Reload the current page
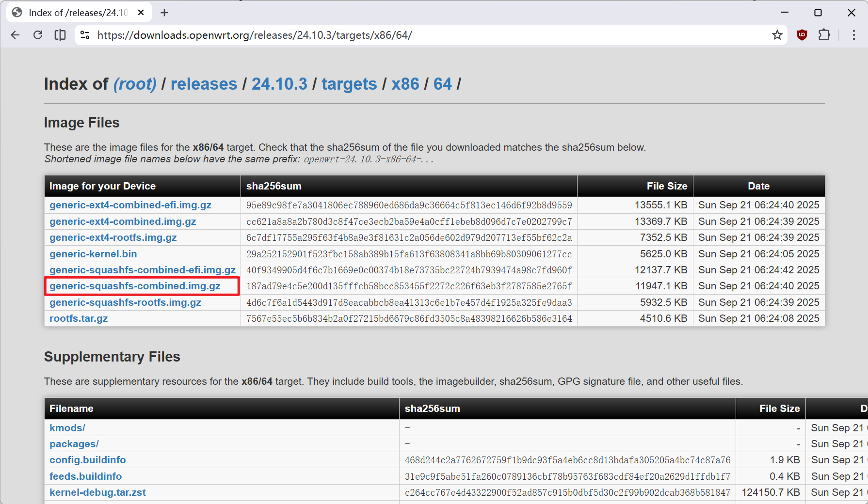 click(38, 35)
